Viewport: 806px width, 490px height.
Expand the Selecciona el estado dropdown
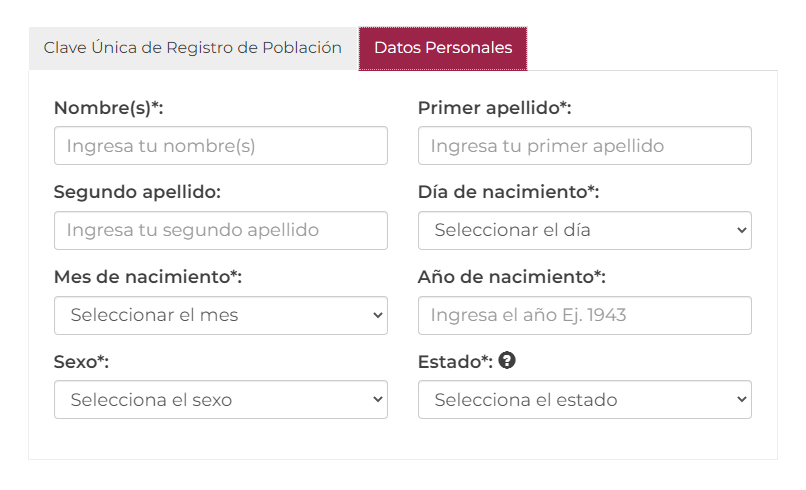[584, 400]
